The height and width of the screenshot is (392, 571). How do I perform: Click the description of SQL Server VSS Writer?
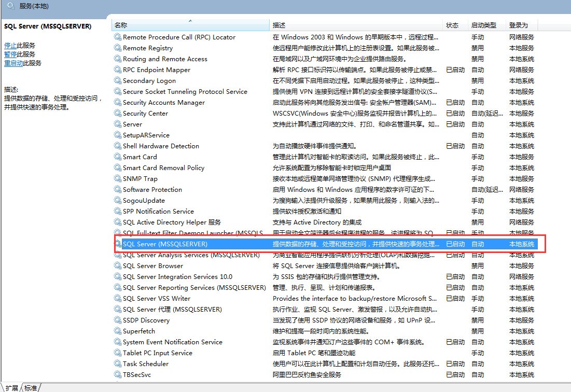point(355,299)
